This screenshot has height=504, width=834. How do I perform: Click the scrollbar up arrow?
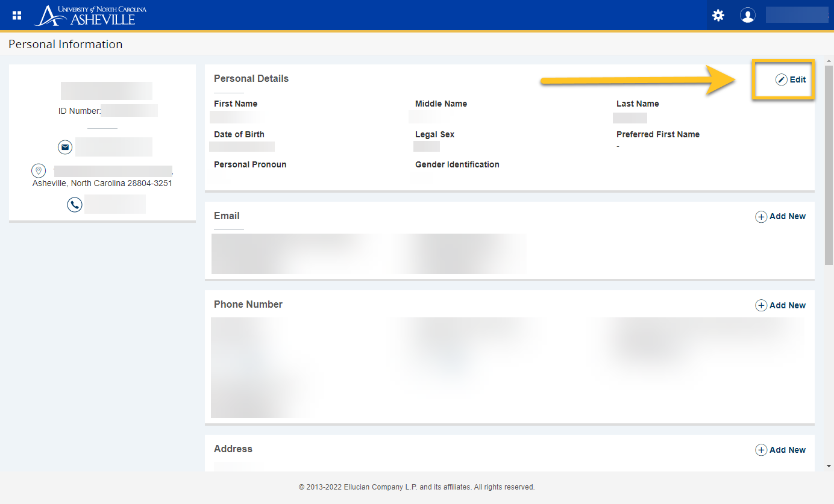coord(829,61)
